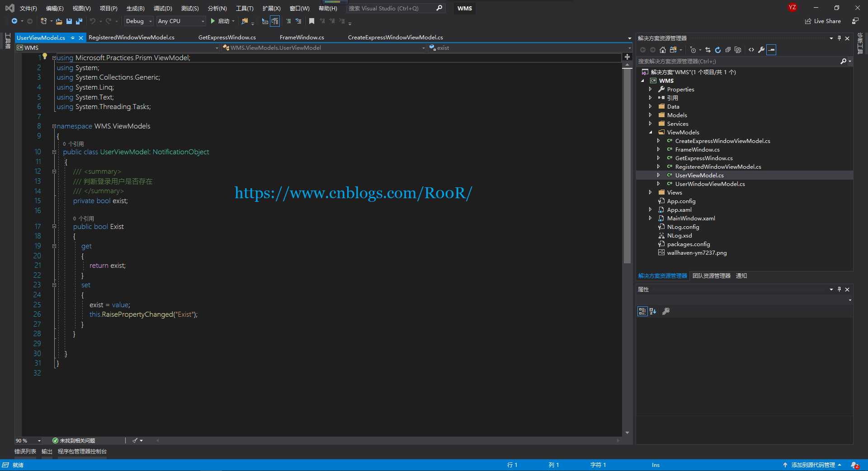
Task: Collapse the ViewModels folder
Action: [650, 132]
